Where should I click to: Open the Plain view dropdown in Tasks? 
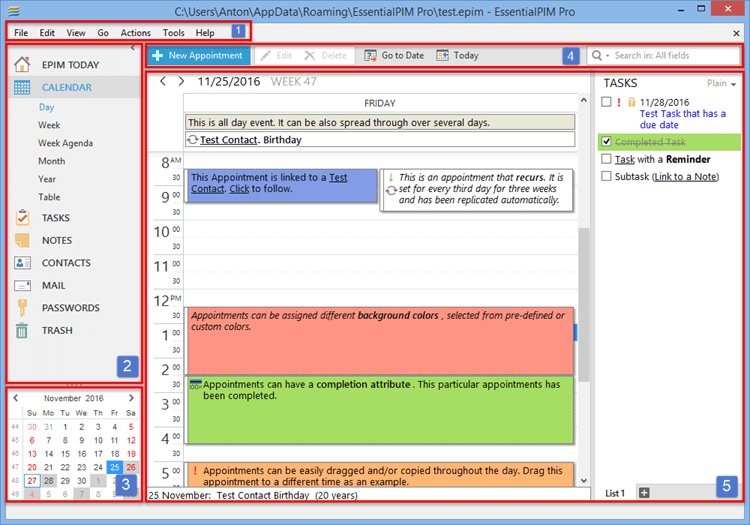721,83
